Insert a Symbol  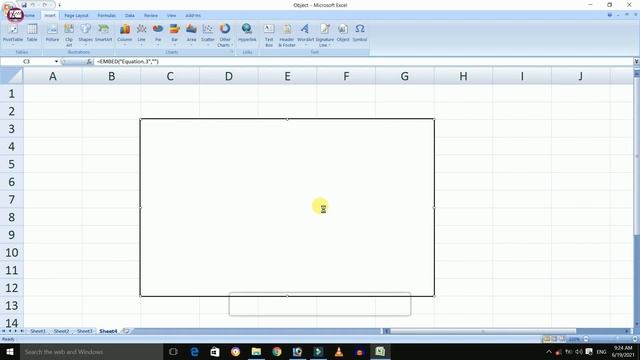[x=360, y=33]
